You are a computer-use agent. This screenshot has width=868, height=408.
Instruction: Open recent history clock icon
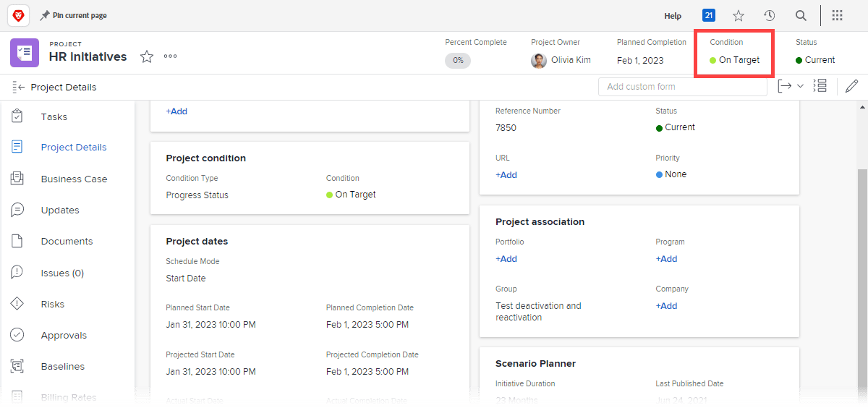[x=770, y=15]
